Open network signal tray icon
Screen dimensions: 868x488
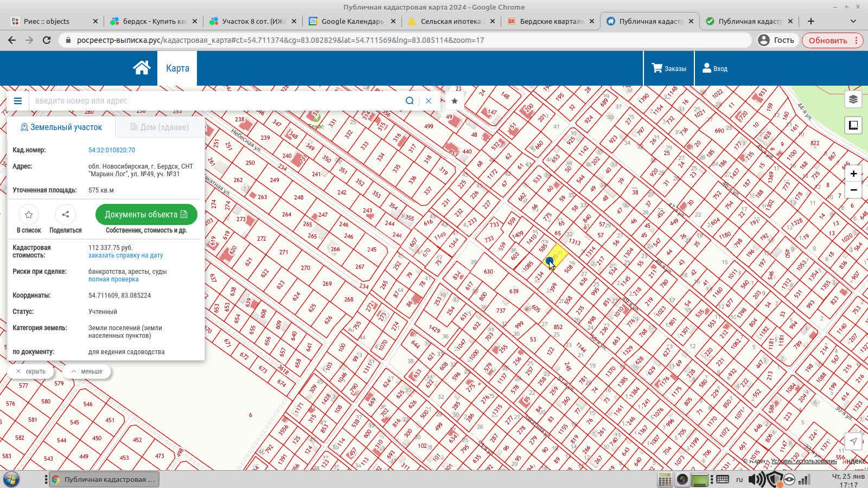pyautogui.click(x=805, y=479)
